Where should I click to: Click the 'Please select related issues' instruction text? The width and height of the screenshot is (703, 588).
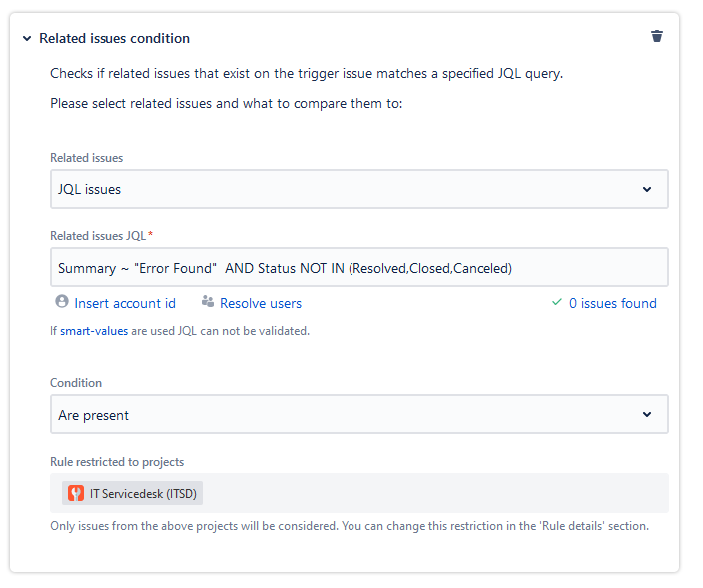[227, 104]
